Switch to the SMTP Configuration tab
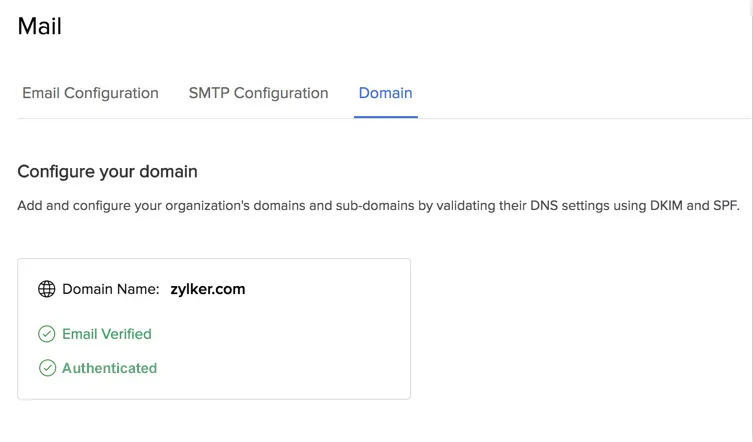The width and height of the screenshot is (753, 442). tap(258, 93)
